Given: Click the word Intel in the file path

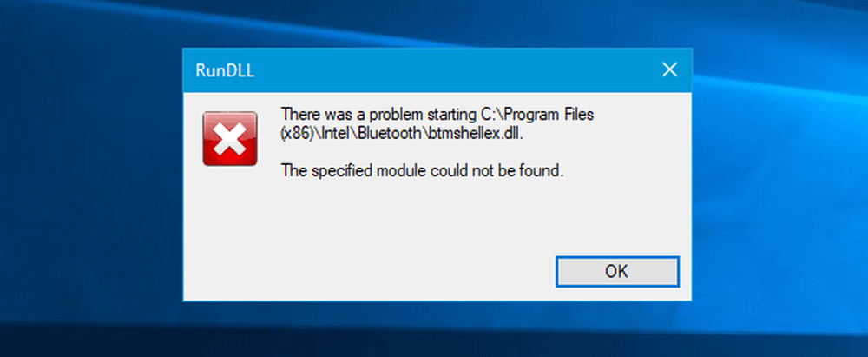Looking at the screenshot, I should [x=335, y=134].
